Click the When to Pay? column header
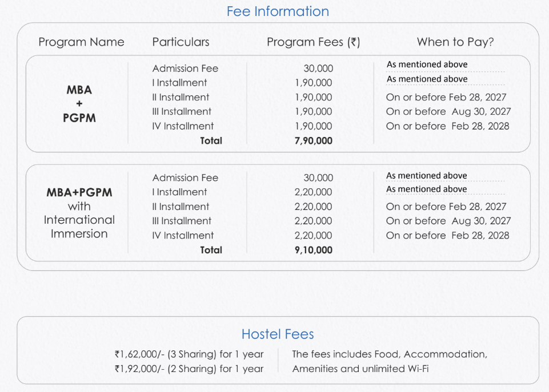The height and width of the screenshot is (392, 549). (455, 42)
